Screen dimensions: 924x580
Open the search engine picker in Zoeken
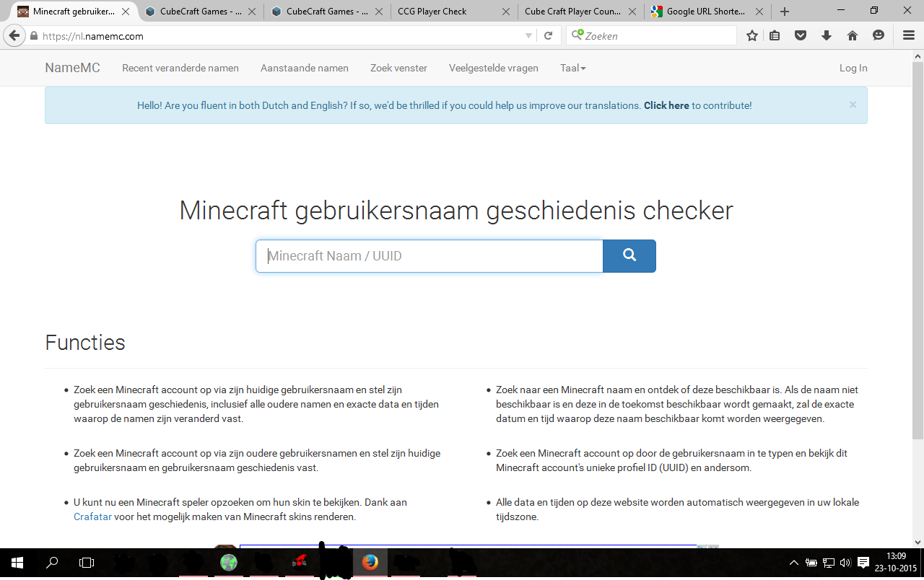(x=577, y=35)
